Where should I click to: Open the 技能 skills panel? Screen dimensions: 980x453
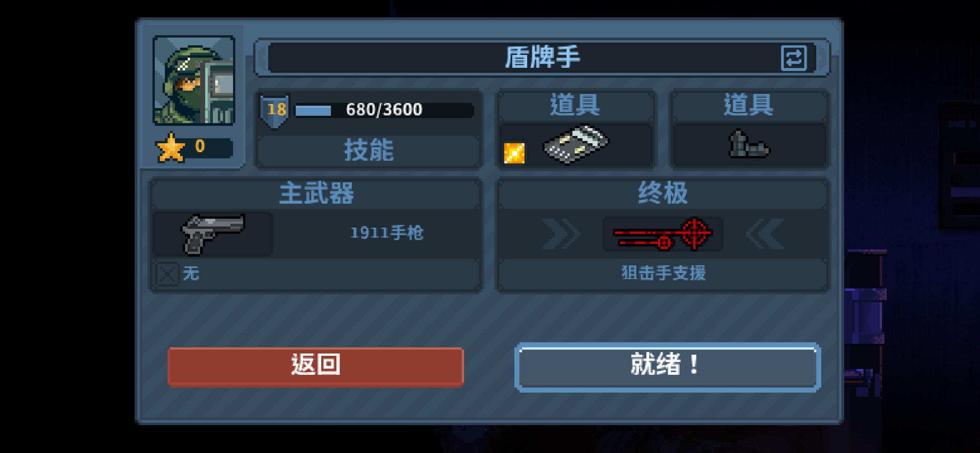(x=369, y=151)
